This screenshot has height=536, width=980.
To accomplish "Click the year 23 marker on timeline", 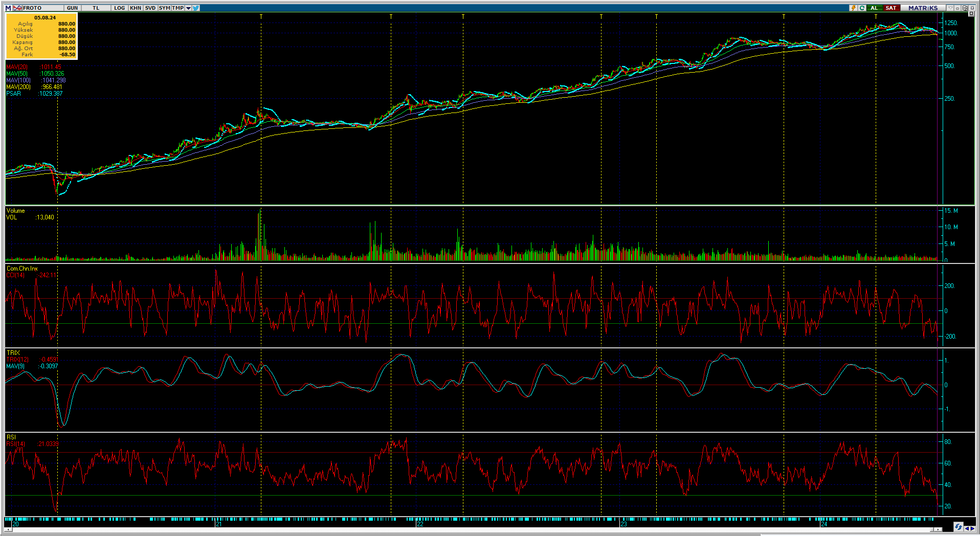I will (623, 524).
